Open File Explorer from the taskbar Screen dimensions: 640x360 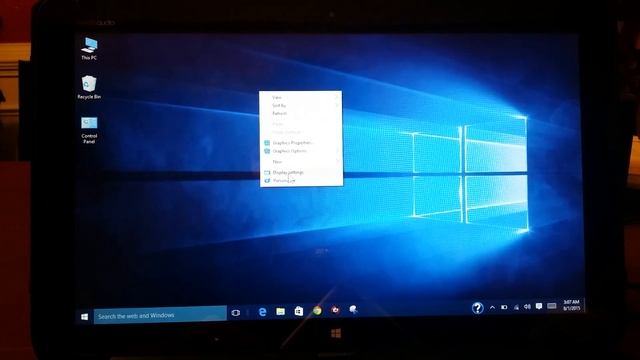[280, 311]
